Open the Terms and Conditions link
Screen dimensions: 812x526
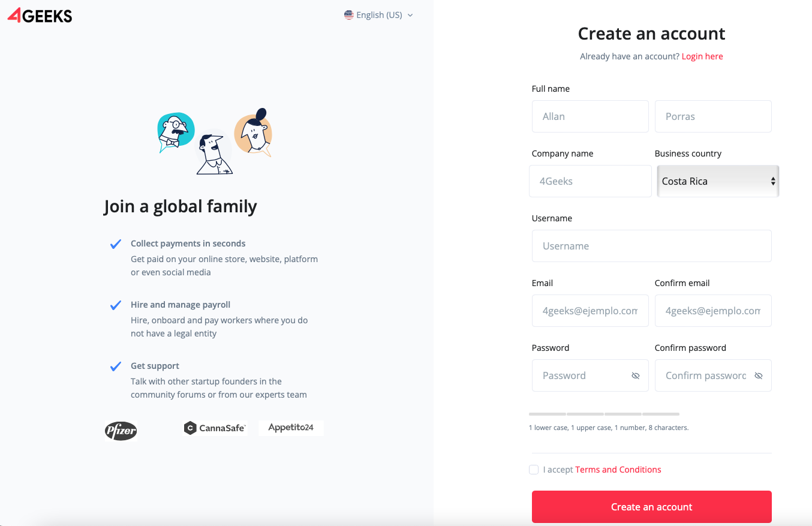[x=618, y=470]
